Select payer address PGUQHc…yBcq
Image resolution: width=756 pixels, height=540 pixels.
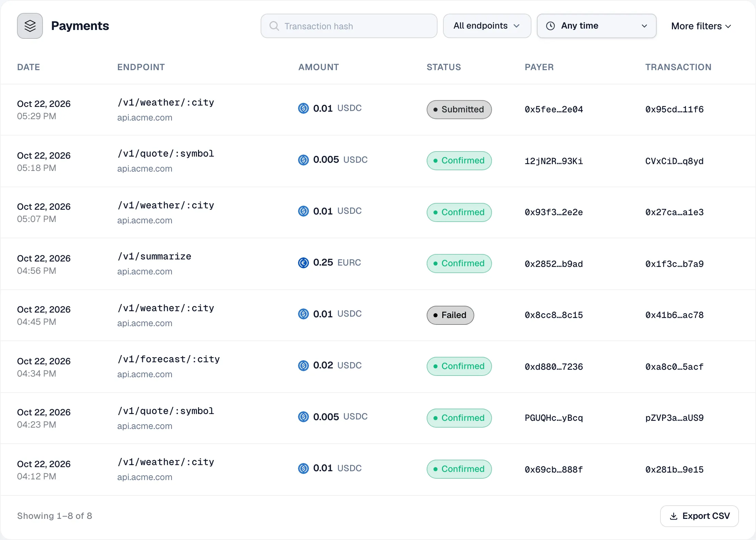pyautogui.click(x=554, y=418)
